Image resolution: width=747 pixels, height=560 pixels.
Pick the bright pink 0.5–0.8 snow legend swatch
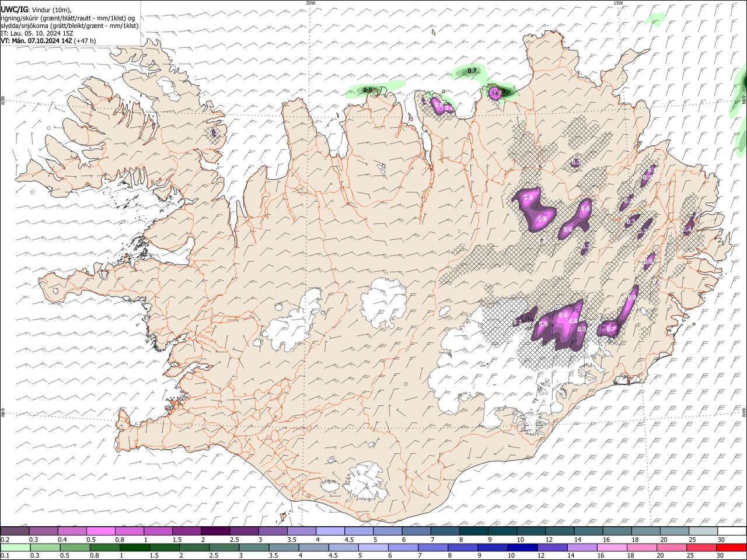(100, 531)
